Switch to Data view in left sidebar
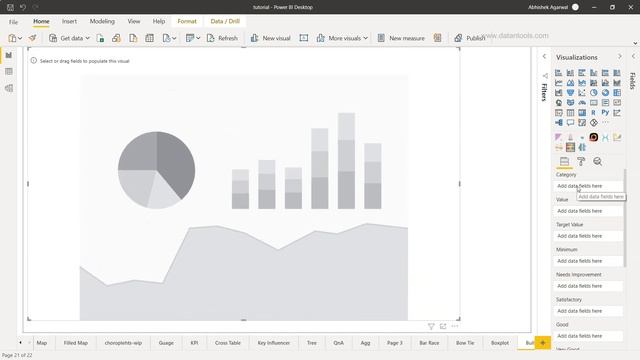 [x=9, y=71]
